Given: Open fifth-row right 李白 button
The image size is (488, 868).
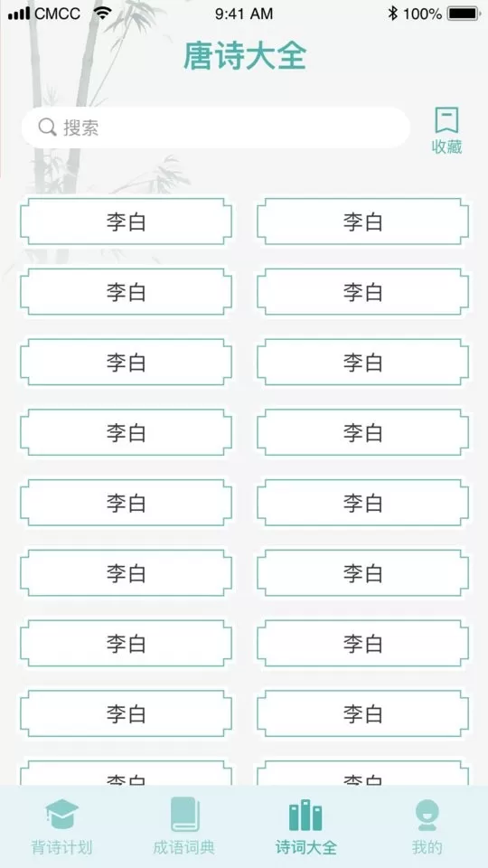Looking at the screenshot, I should pos(363,503).
